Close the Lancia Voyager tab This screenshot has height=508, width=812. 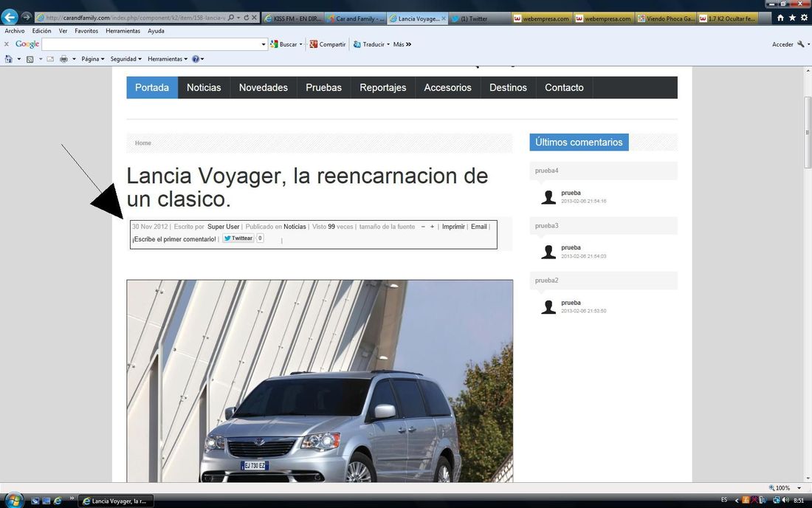click(x=444, y=18)
